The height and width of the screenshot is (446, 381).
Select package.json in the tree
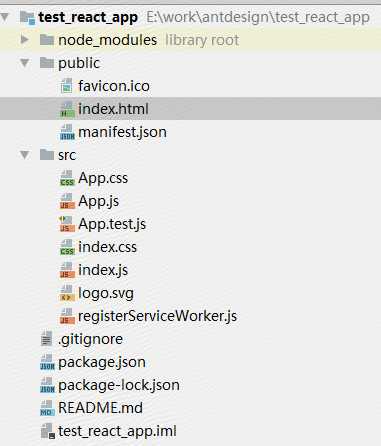[102, 362]
